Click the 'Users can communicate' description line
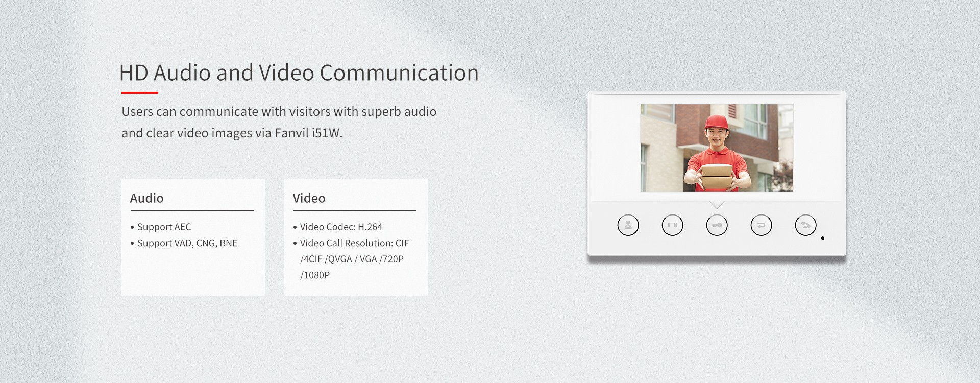This screenshot has width=980, height=383. pos(279,112)
